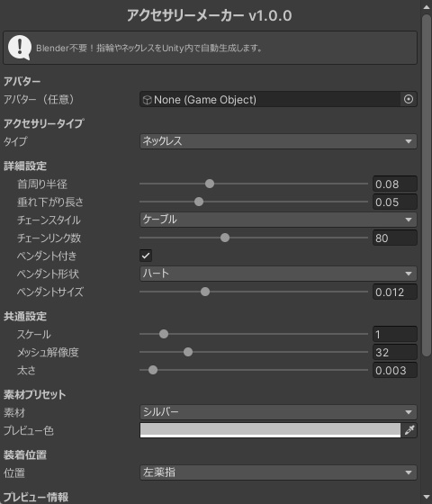
Task: Open the タイプ dropdown showing ネックレス
Action: click(x=278, y=141)
